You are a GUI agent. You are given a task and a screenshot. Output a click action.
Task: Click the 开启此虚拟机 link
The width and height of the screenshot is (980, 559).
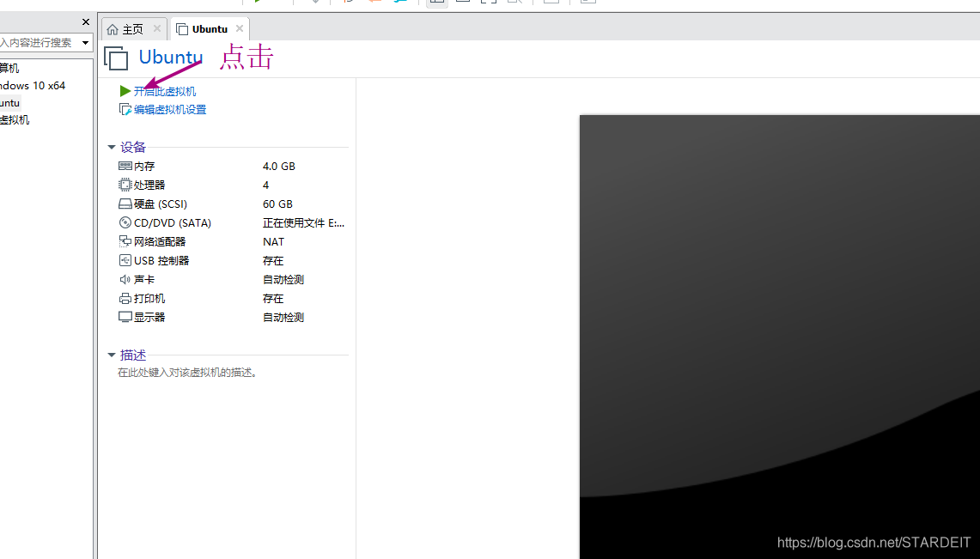[x=165, y=91]
